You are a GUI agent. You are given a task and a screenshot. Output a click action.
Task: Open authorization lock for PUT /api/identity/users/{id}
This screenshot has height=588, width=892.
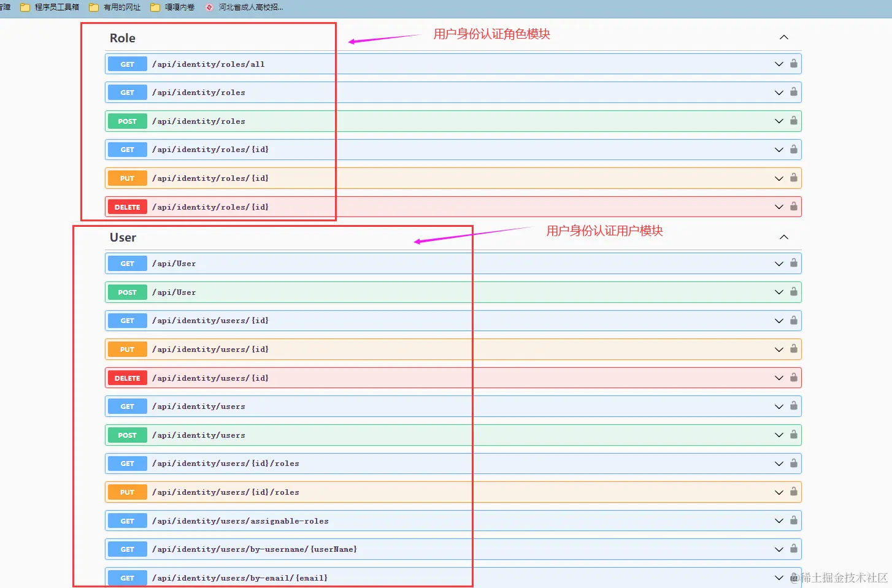tap(793, 349)
